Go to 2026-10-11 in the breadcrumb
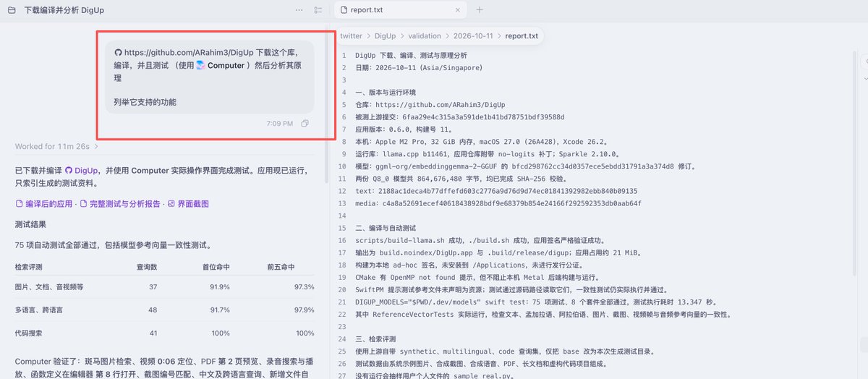The width and height of the screenshot is (868, 379). (x=473, y=35)
